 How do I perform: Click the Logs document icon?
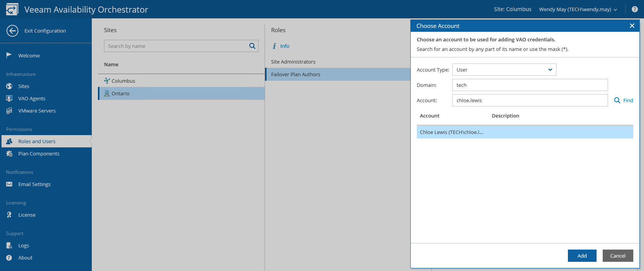9,245
